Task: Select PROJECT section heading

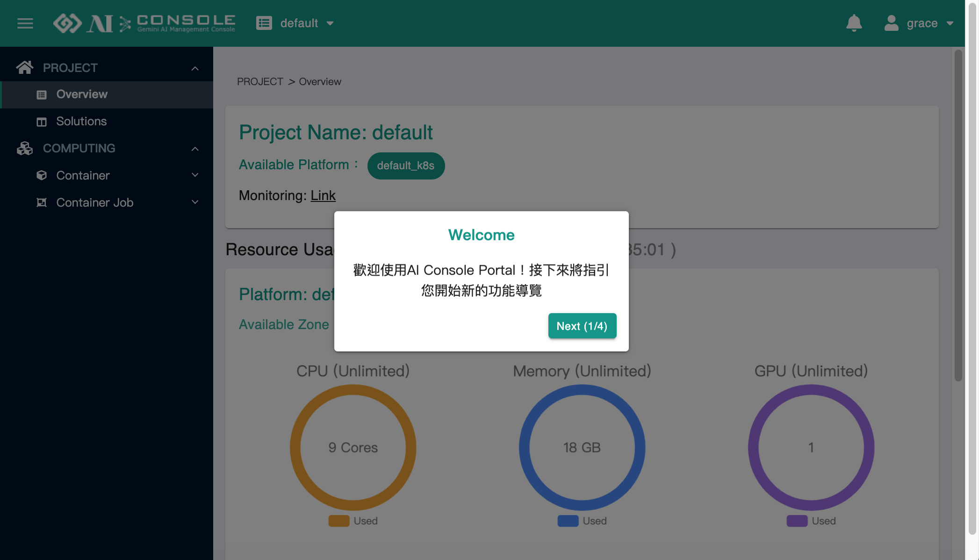Action: click(x=70, y=68)
